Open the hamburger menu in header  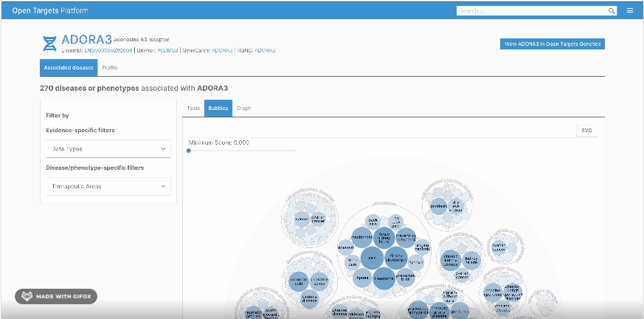click(x=630, y=10)
